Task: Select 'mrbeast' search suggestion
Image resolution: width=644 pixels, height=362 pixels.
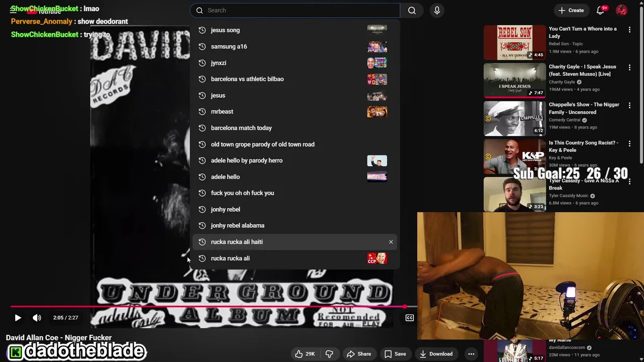Action: point(295,112)
